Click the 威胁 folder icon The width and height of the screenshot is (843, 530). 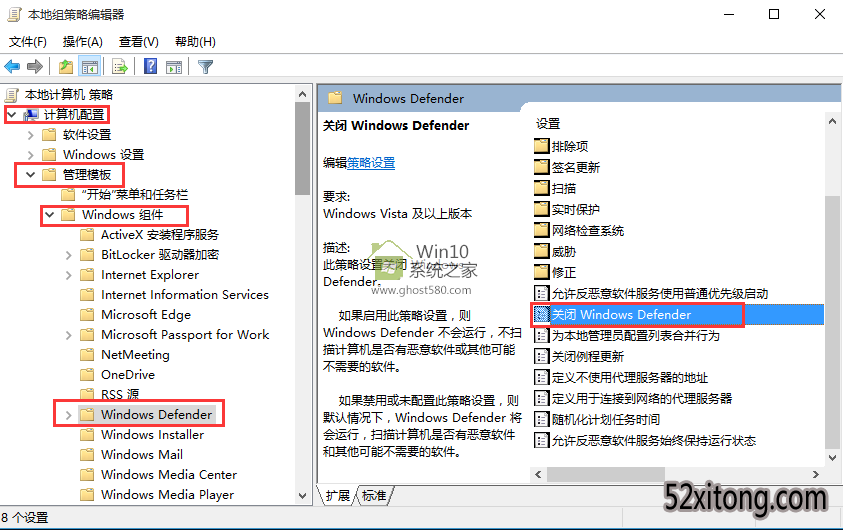click(541, 251)
